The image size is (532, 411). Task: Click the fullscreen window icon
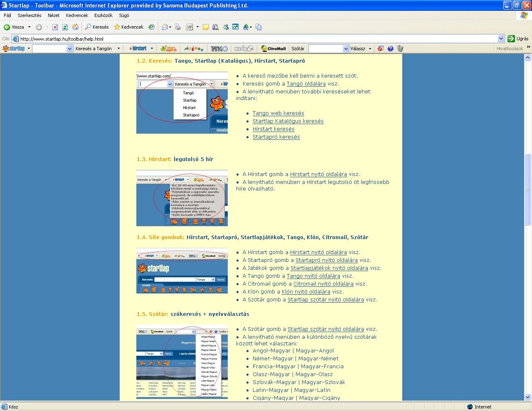coord(235,27)
